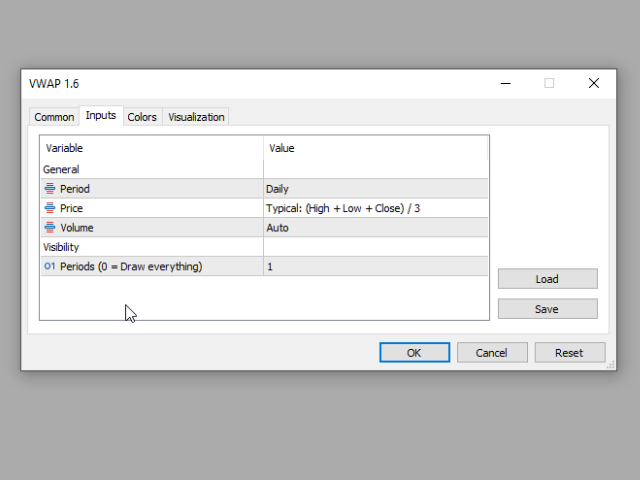The height and width of the screenshot is (480, 640).
Task: Select the Inputs tab
Action: pos(101,116)
